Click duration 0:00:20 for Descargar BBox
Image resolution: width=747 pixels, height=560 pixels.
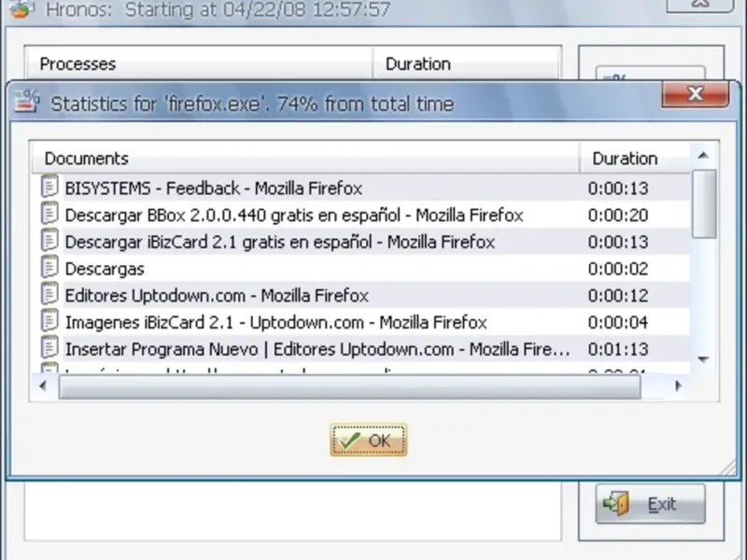coord(618,216)
